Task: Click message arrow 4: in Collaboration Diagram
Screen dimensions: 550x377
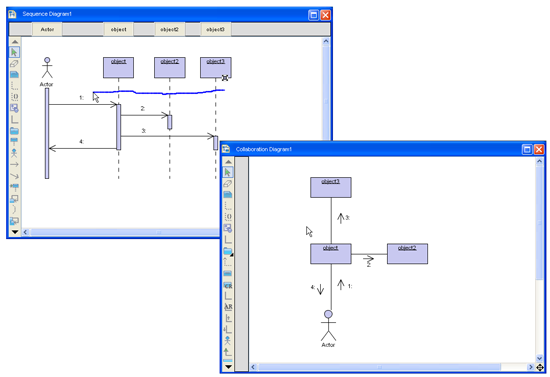Action: (320, 289)
